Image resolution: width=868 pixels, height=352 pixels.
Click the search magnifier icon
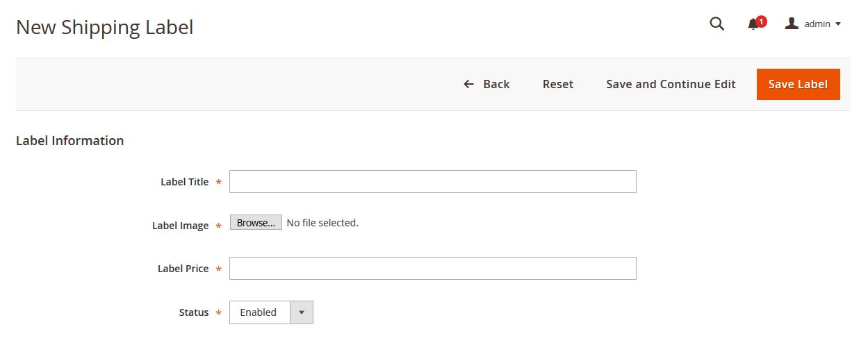pyautogui.click(x=716, y=24)
